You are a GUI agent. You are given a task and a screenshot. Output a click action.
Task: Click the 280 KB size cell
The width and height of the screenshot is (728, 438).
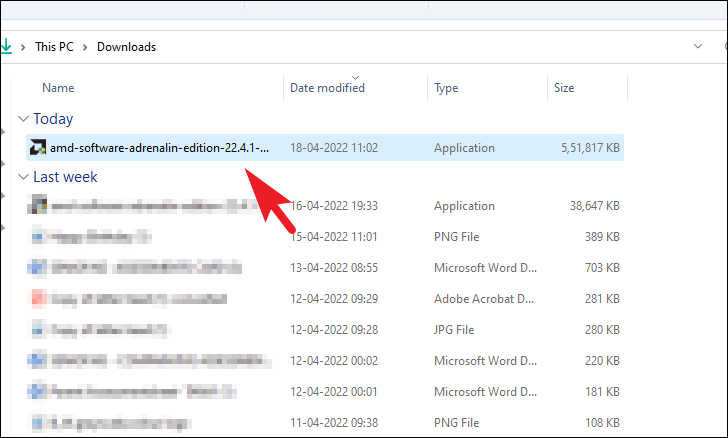tap(602, 330)
